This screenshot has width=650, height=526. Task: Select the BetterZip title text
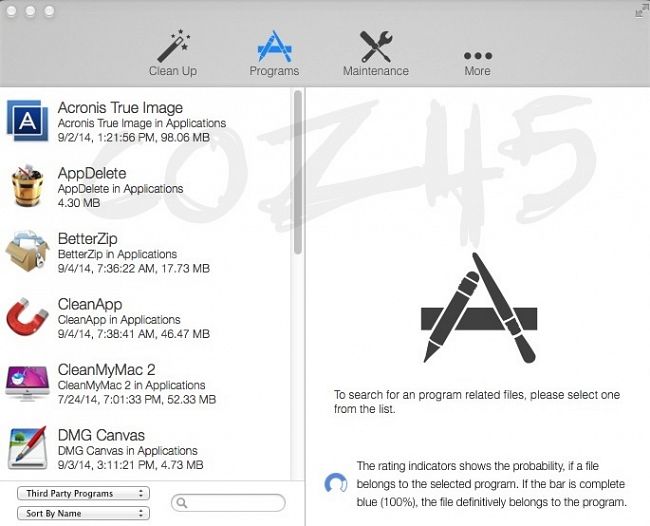[87, 239]
